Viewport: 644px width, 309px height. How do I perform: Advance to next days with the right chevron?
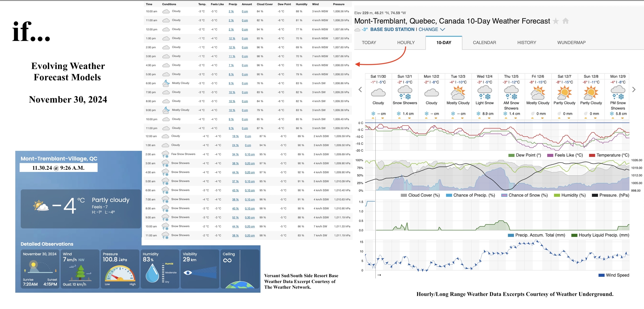[x=633, y=89]
